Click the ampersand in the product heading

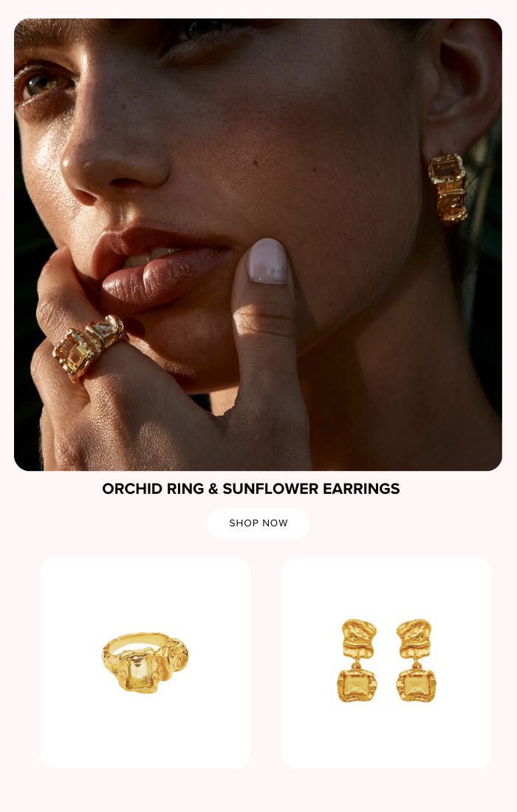point(213,489)
